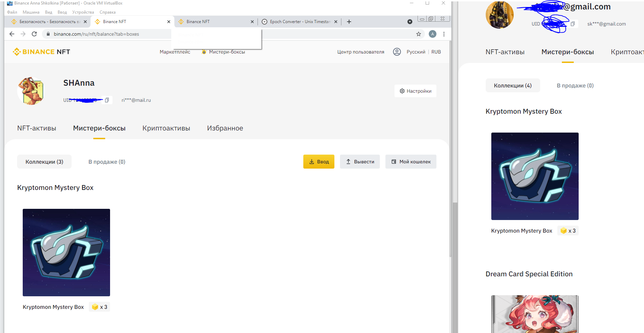Open Центр пользователя
Screen dimensions: 644x333
(x=361, y=52)
